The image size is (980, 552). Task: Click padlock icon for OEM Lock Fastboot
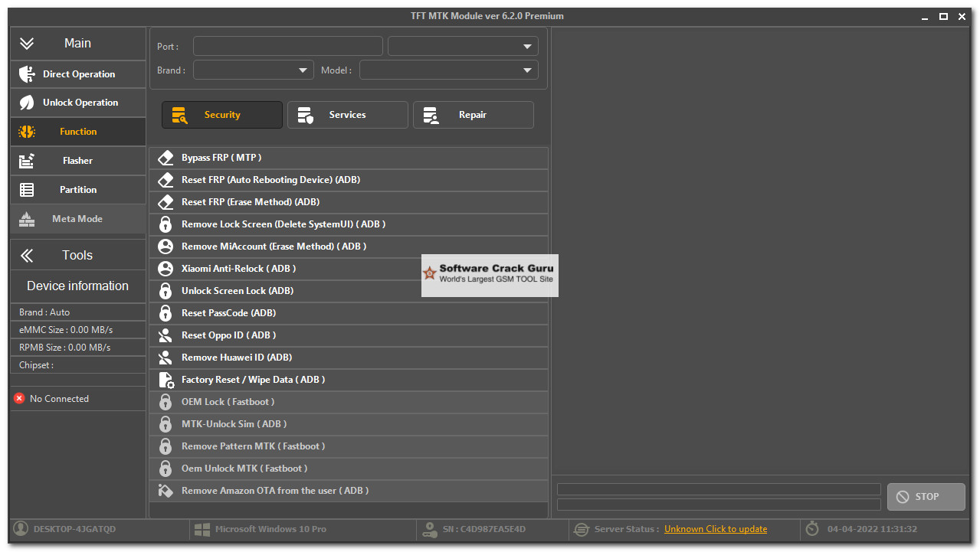pos(166,402)
